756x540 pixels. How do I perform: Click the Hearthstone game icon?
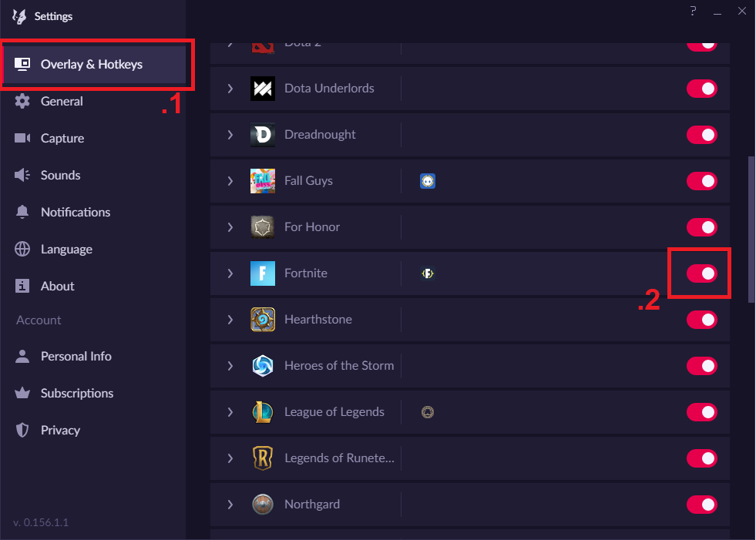(x=263, y=320)
